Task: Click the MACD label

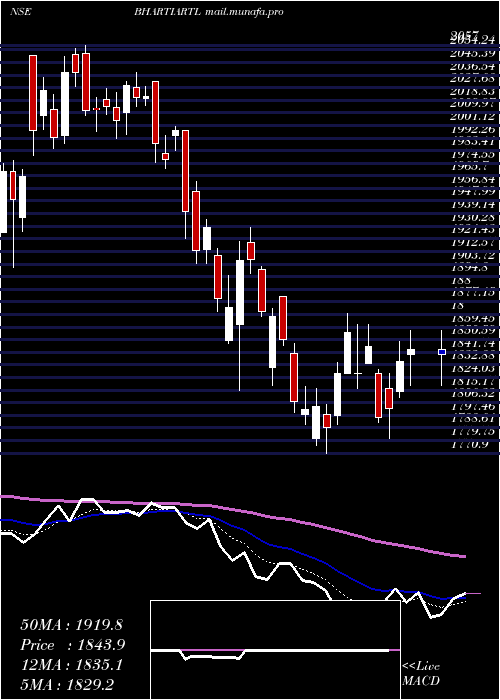Action: coord(421,681)
